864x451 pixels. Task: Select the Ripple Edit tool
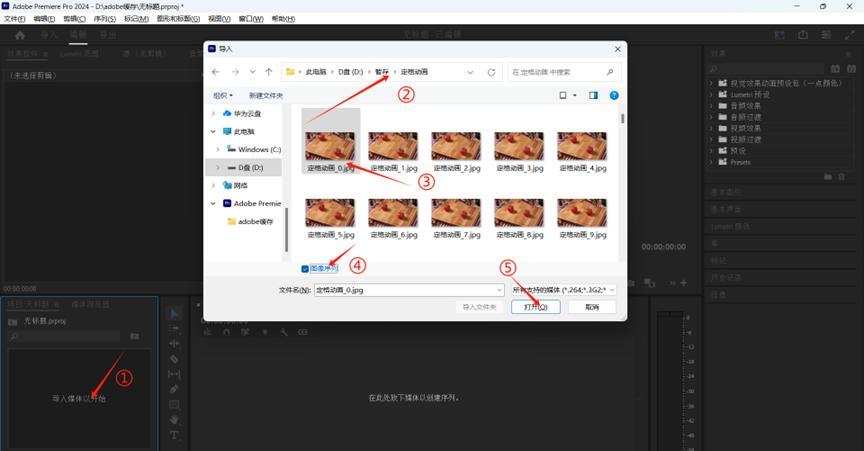[174, 343]
